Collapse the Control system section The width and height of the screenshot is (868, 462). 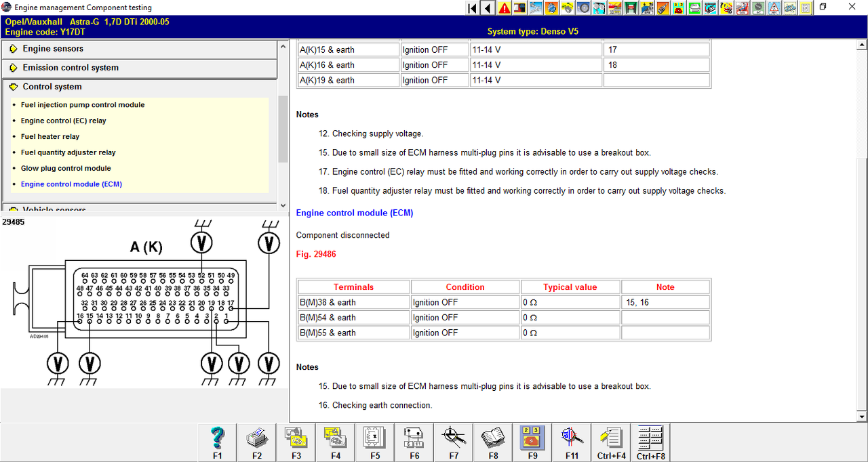point(139,87)
